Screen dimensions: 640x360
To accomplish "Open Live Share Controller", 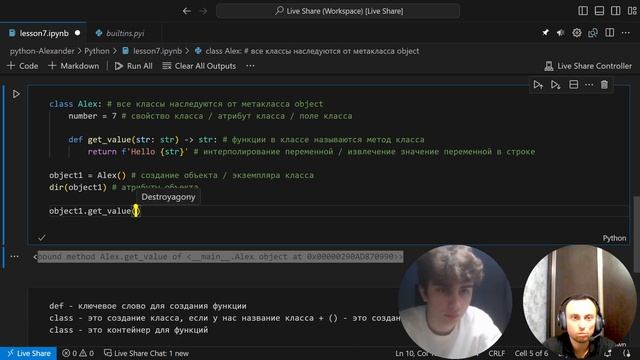I will (x=588, y=66).
